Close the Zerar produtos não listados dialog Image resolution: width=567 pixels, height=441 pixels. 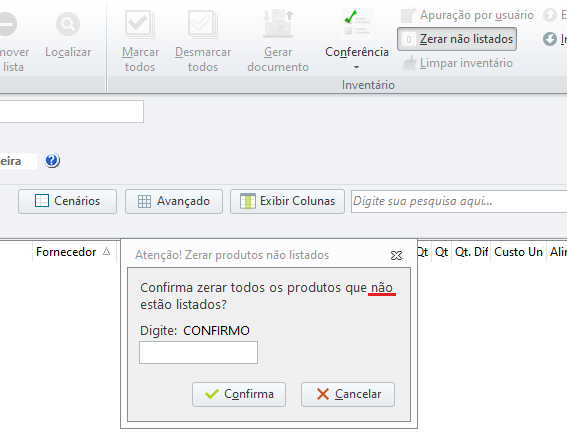pyautogui.click(x=396, y=256)
